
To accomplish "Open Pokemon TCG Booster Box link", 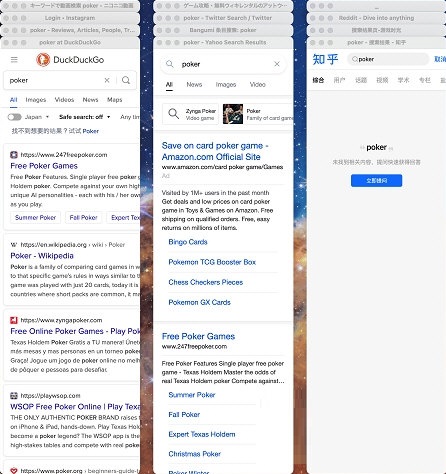I will click(x=212, y=262).
